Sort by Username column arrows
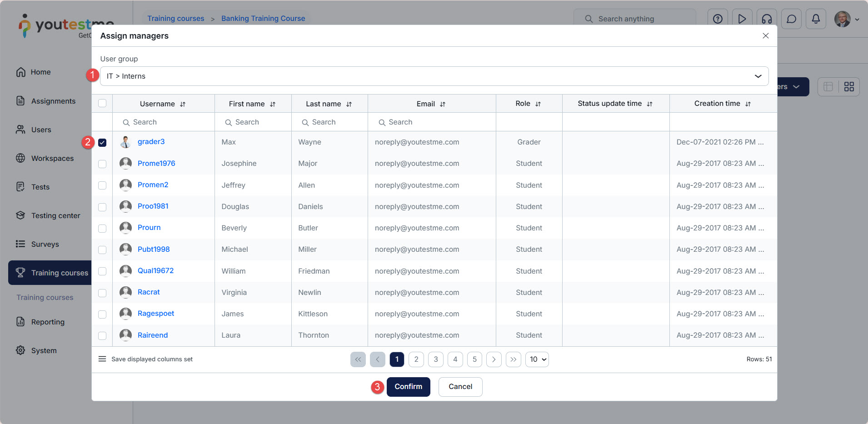Viewport: 868px width, 424px height. [x=183, y=104]
